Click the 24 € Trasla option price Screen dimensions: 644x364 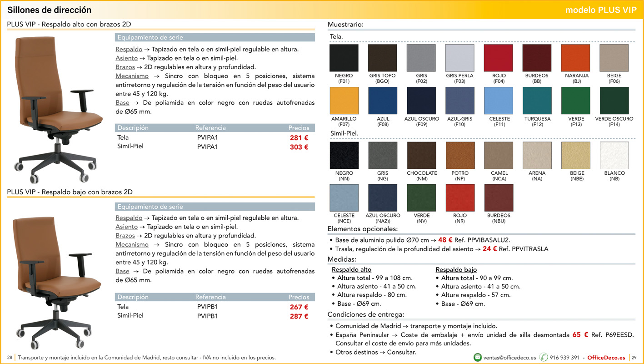[x=489, y=249]
